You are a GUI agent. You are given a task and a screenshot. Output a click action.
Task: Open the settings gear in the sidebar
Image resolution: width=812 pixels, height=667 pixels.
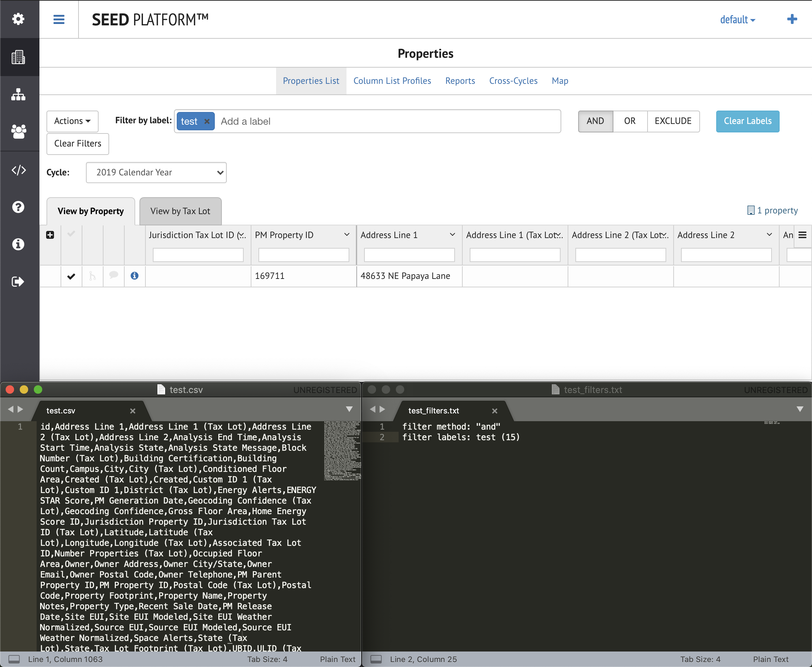[19, 19]
